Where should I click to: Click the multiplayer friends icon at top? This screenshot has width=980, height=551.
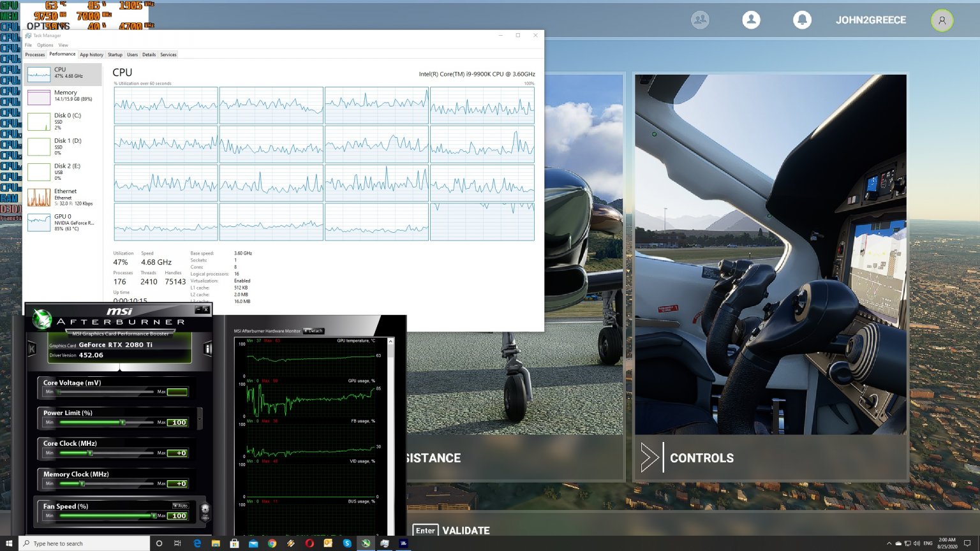pos(700,20)
